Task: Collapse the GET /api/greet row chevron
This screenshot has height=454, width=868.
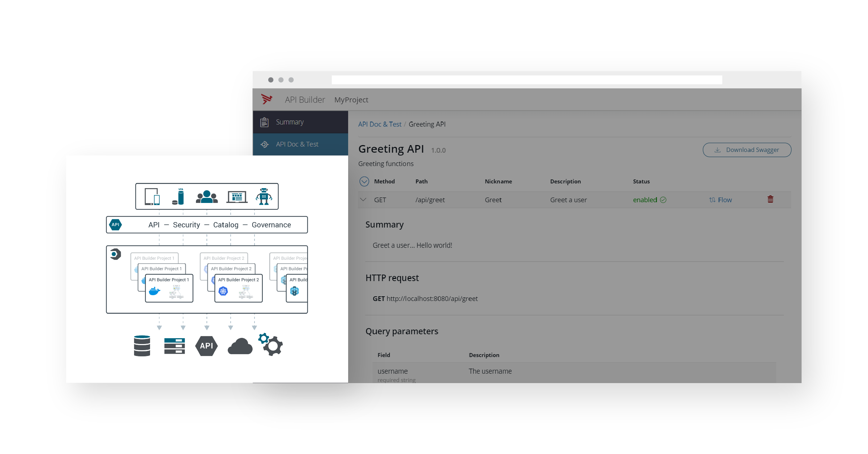Action: (x=363, y=200)
